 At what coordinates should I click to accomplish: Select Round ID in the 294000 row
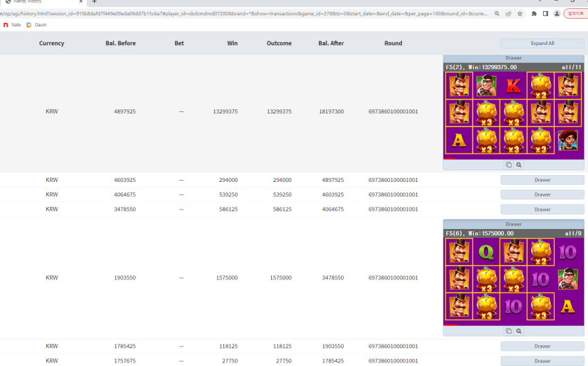[393, 180]
